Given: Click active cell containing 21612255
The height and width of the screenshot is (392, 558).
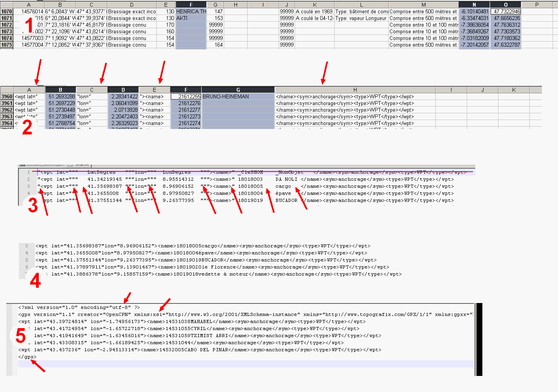Looking at the screenshot, I should (x=186, y=97).
